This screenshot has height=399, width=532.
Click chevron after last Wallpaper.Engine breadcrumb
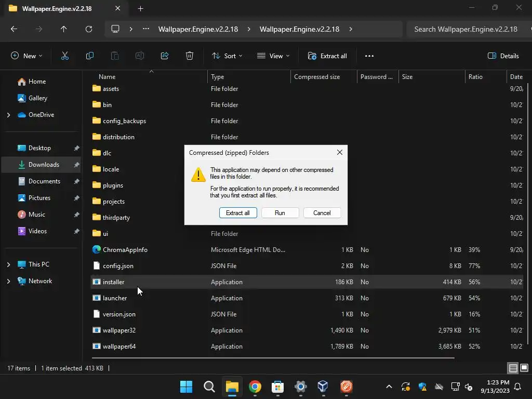point(351,29)
